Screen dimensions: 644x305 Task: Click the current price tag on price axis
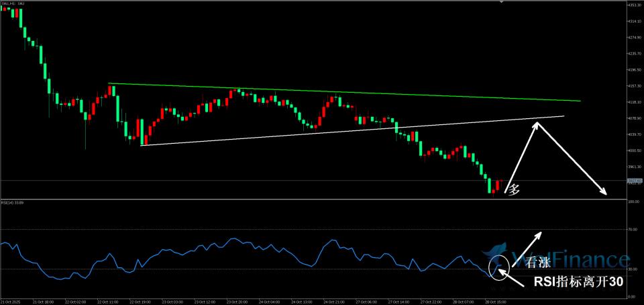tap(634, 181)
